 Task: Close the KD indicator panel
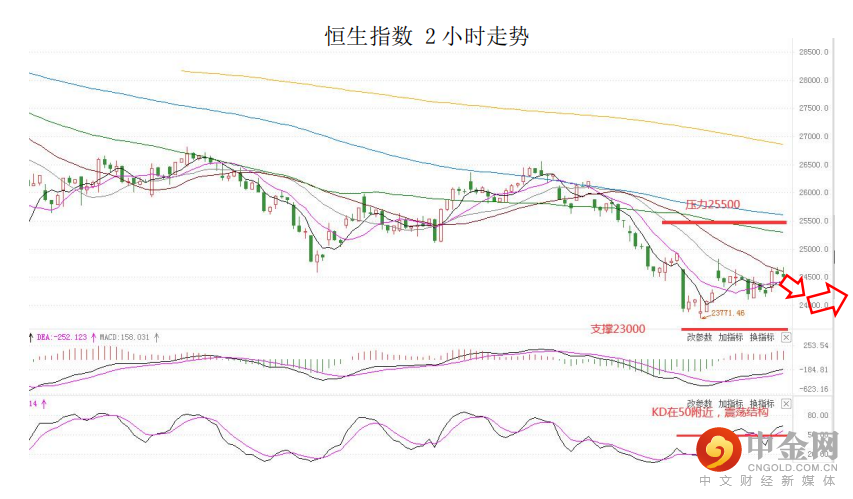[x=786, y=401]
